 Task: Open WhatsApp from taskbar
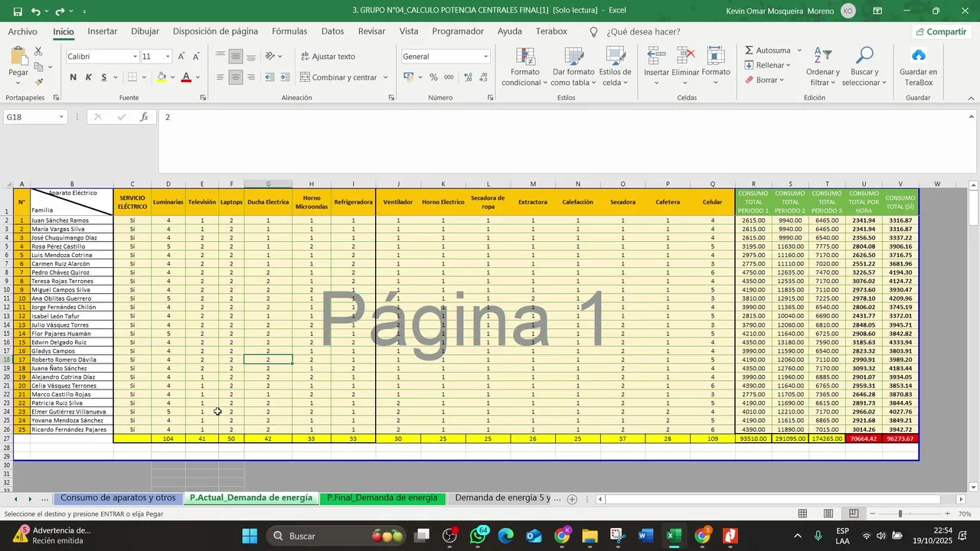[479, 536]
